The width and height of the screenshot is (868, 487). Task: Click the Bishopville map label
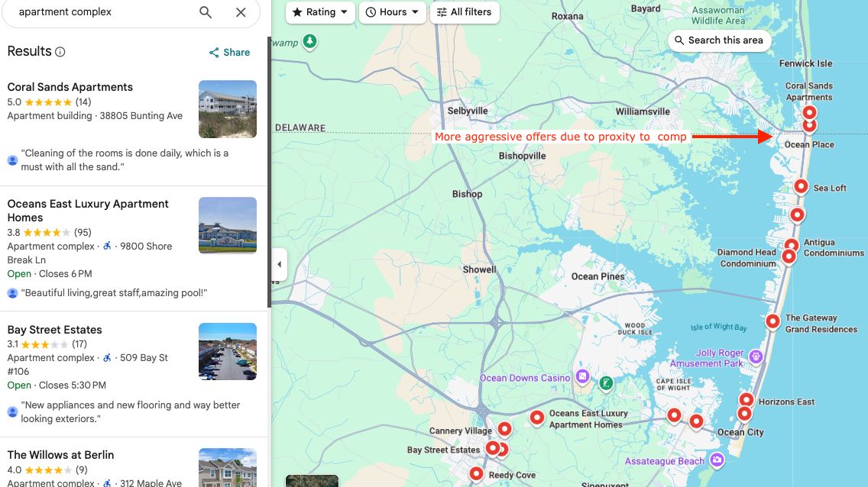[522, 156]
